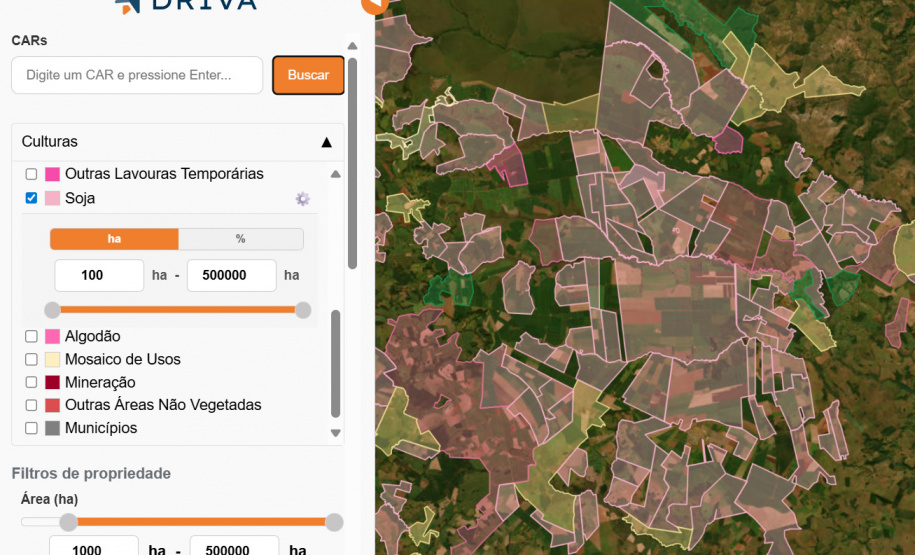Click the 'Filtros de propriedade' heading

pos(91,473)
